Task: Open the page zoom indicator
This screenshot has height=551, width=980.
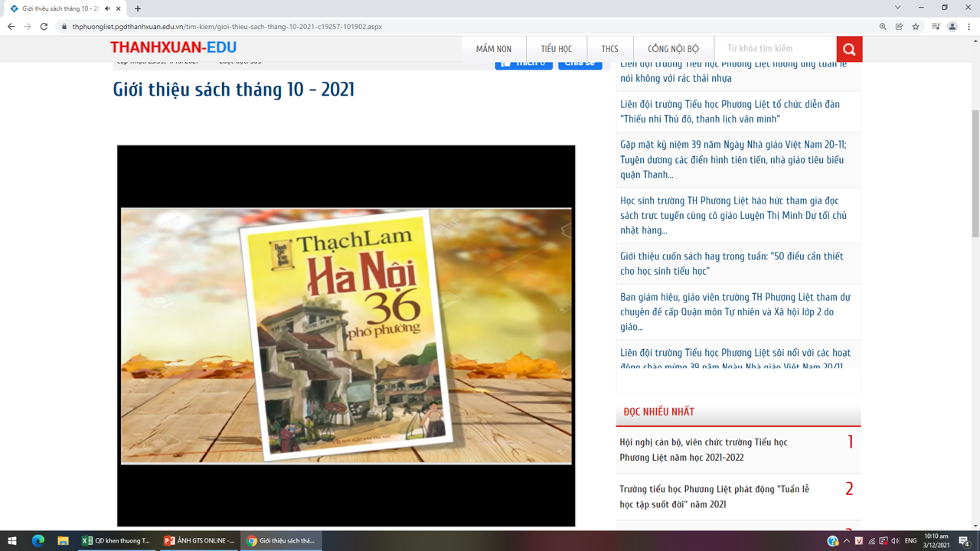Action: pos(883,27)
